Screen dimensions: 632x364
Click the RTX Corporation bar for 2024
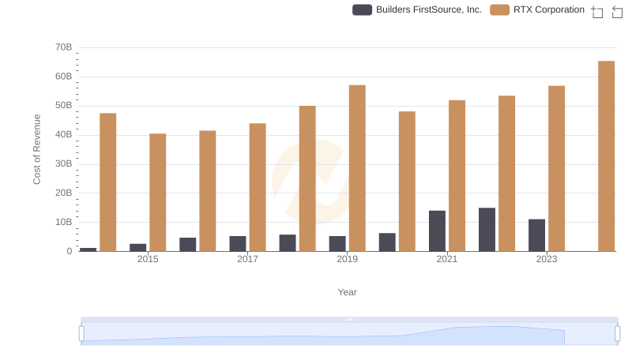click(606, 156)
